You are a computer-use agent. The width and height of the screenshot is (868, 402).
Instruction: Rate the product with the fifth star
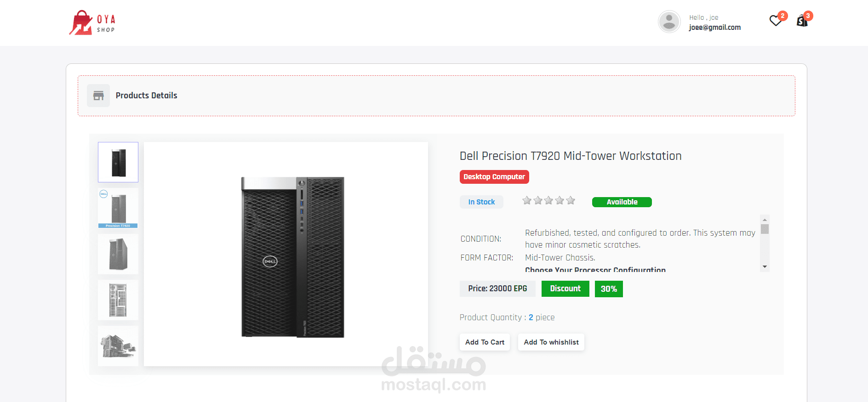coord(571,200)
